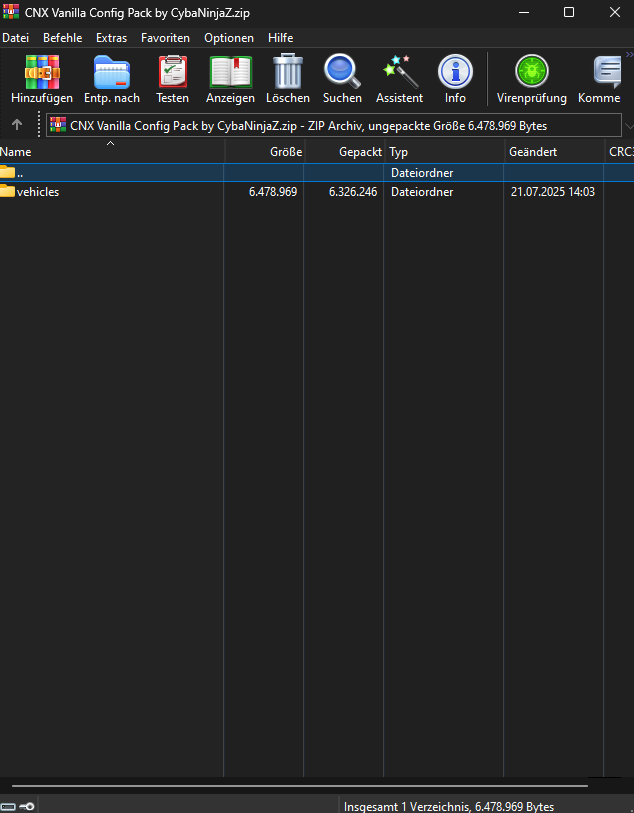Viewport: 634px width, 813px height.
Task: Click the date 21.07.2025 14:03
Action: [553, 192]
